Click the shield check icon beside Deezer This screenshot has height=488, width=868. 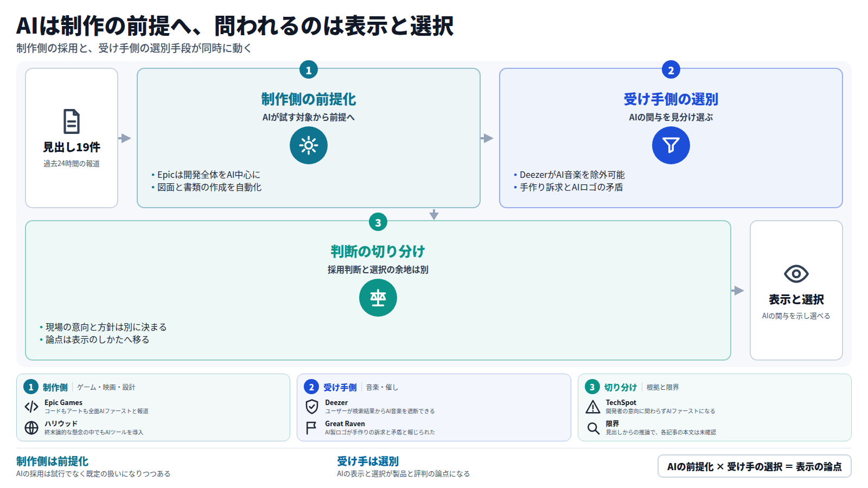[312, 407]
